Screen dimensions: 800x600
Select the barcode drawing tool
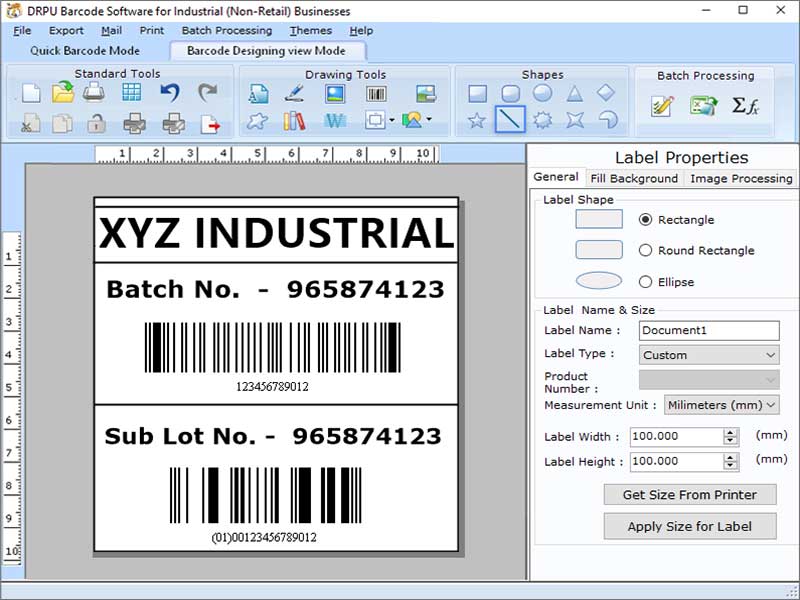pyautogui.click(x=376, y=92)
